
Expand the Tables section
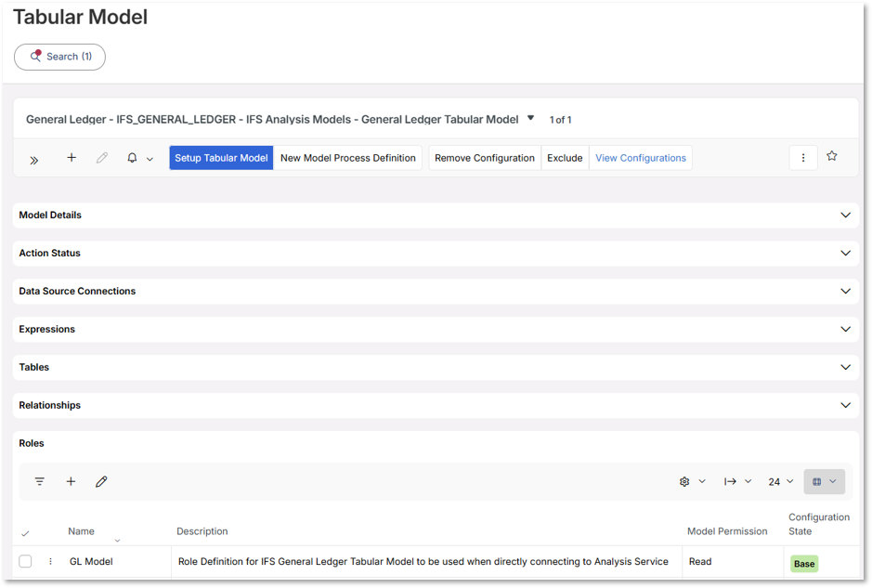click(436, 367)
